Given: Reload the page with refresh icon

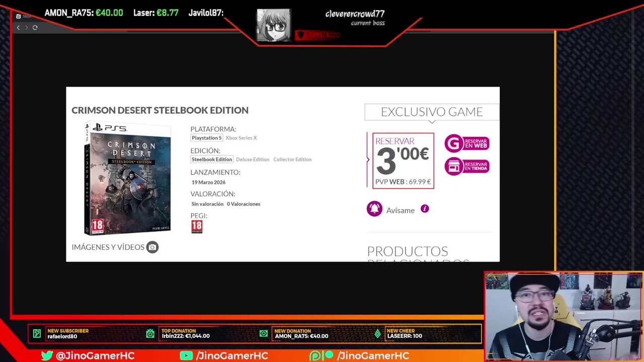Looking at the screenshot, I should point(35,28).
